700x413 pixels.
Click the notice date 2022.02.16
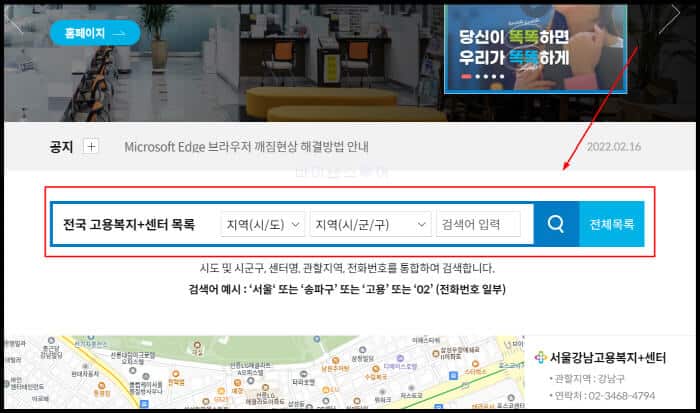click(613, 146)
